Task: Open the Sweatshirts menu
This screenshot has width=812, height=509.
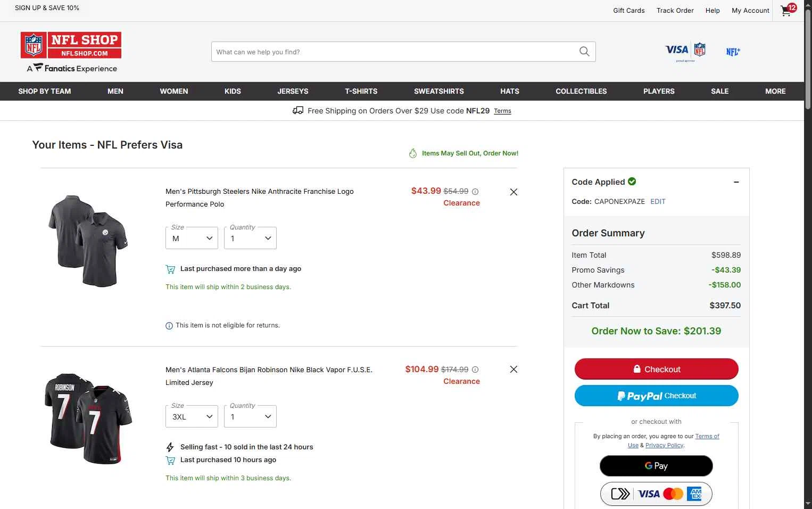Action: click(x=439, y=91)
